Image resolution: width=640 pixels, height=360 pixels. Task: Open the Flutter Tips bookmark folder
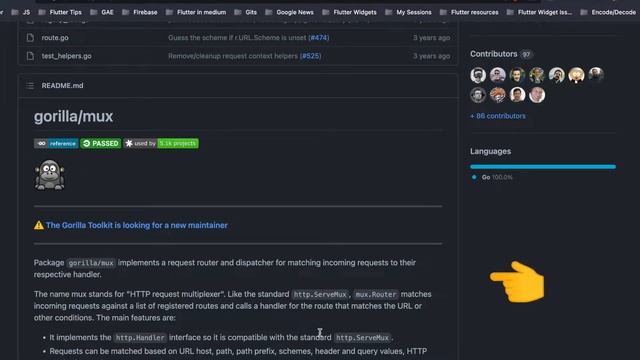coord(60,12)
